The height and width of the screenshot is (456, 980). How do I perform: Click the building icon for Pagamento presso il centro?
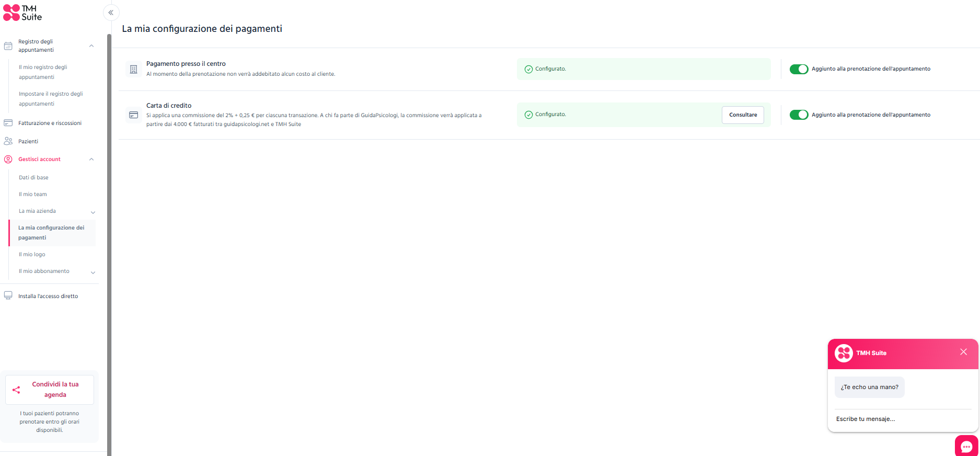pyautogui.click(x=134, y=69)
